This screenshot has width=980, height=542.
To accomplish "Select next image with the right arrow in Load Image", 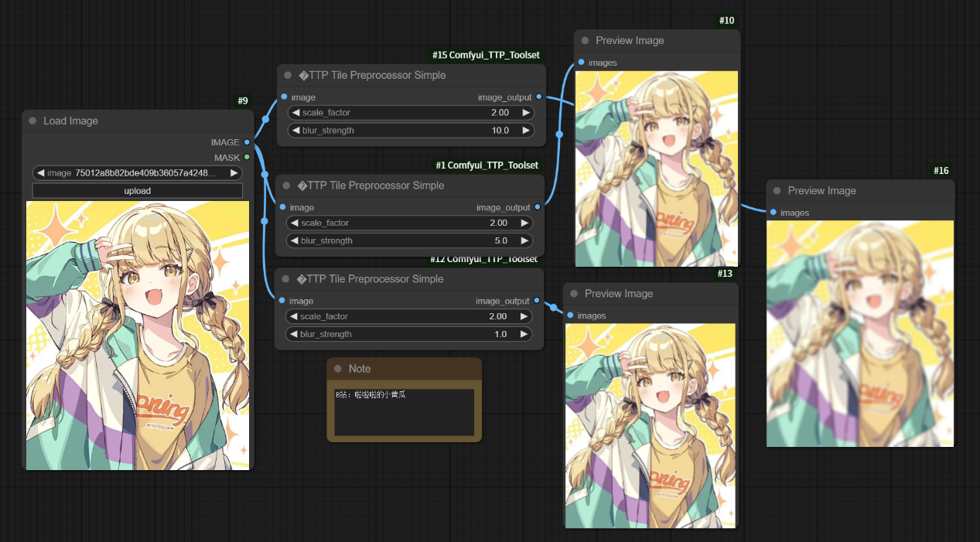I will pos(234,173).
